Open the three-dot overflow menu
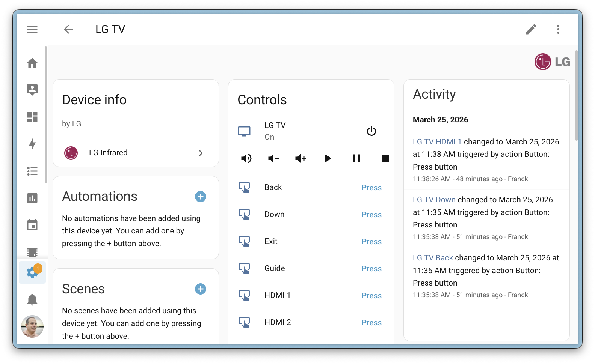Image resolution: width=595 pixels, height=364 pixels. coord(558,29)
